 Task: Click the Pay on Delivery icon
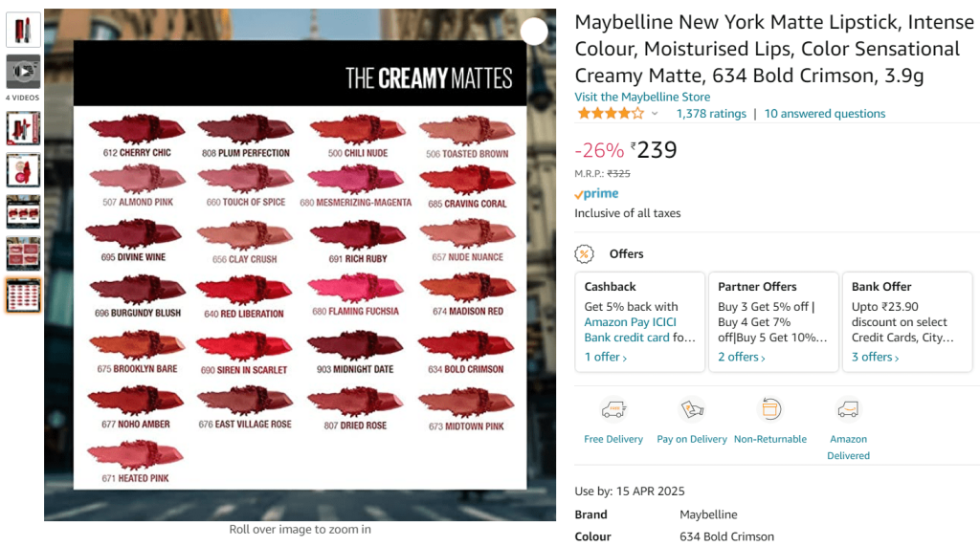pyautogui.click(x=692, y=410)
